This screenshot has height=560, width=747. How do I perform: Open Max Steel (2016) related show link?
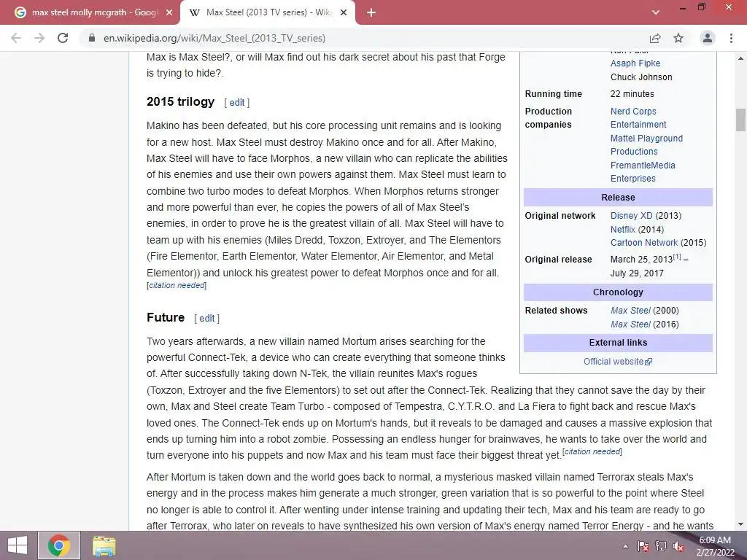pos(630,324)
